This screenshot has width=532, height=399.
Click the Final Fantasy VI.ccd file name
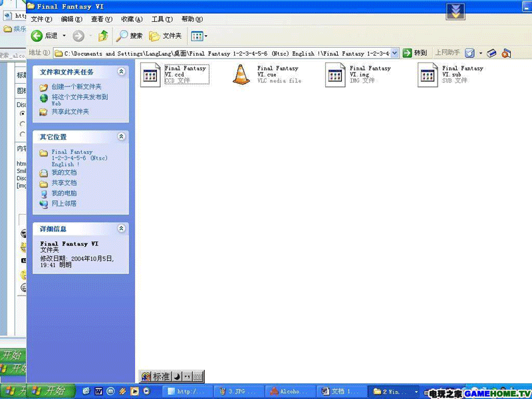186,71
